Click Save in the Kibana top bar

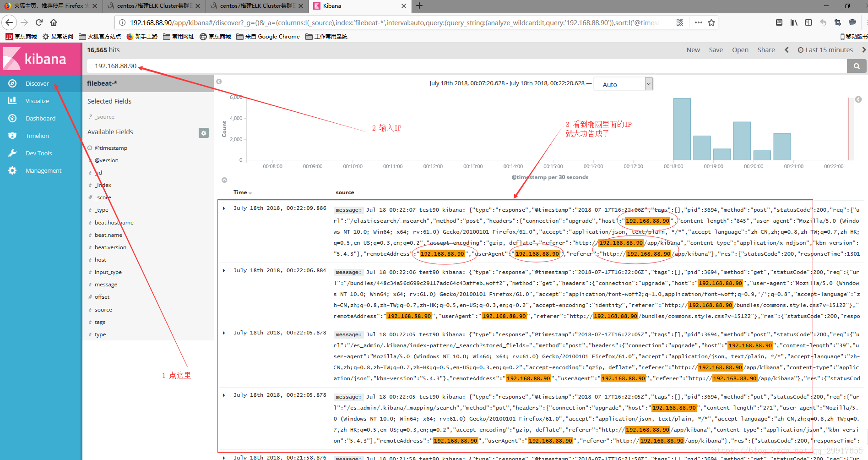[716, 50]
